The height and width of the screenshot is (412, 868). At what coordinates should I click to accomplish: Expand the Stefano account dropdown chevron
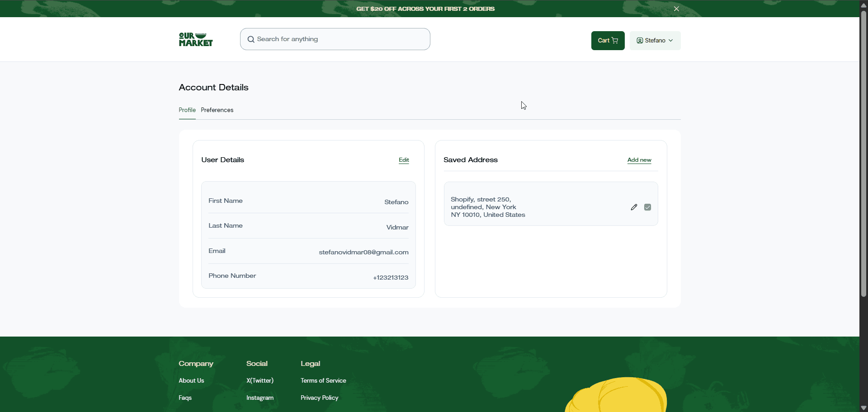point(671,41)
